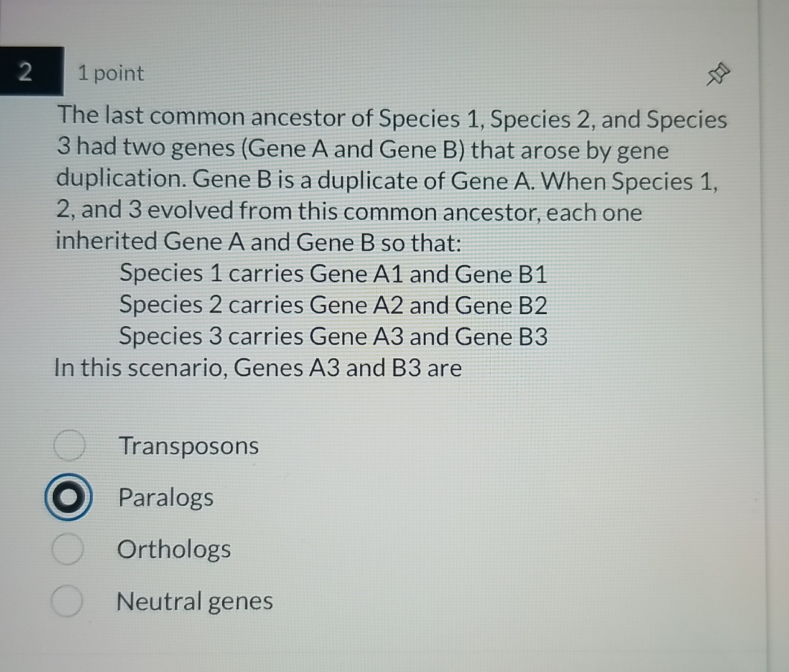The width and height of the screenshot is (789, 672).
Task: Click the Neutral genes answer label text
Action: coord(195,601)
